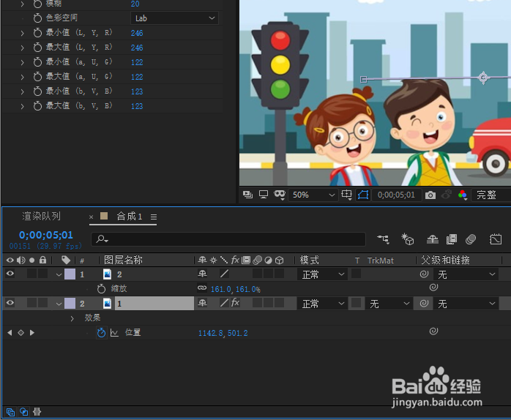Collapse layer 1 properties with its chevron
The height and width of the screenshot is (420, 511).
59,274
